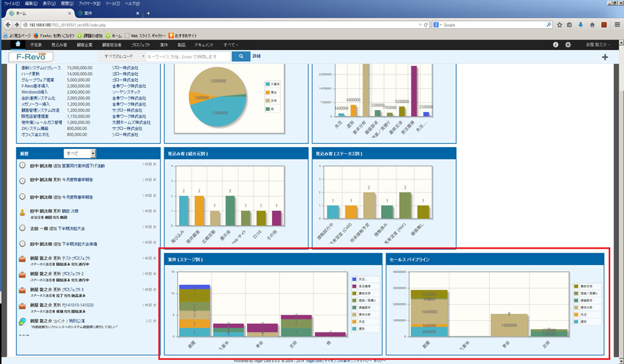Viewport: 624px width, 364px height.
Task: Click the CRM home icon in navigation bar
Action: (x=18, y=44)
